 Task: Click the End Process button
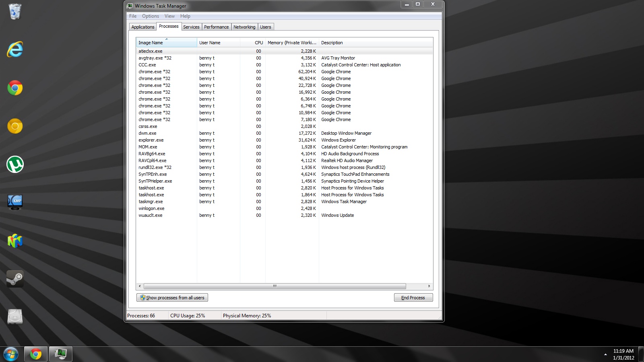[413, 298]
